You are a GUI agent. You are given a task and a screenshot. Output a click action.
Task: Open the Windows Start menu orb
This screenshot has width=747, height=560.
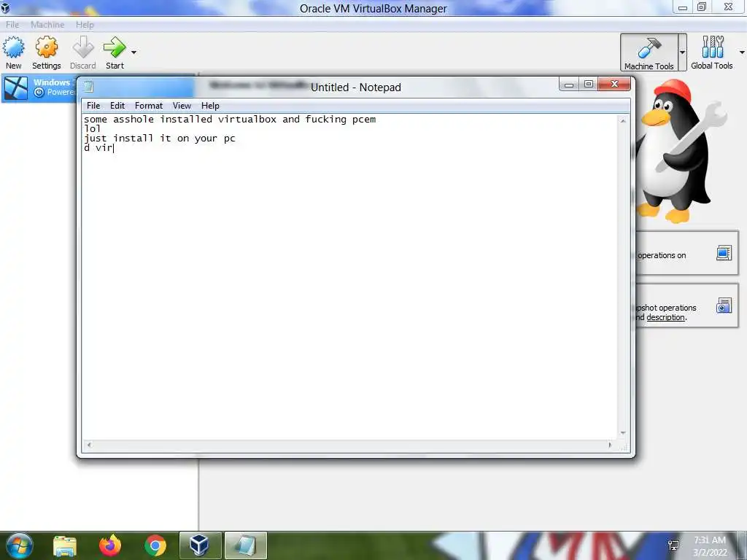point(19,545)
